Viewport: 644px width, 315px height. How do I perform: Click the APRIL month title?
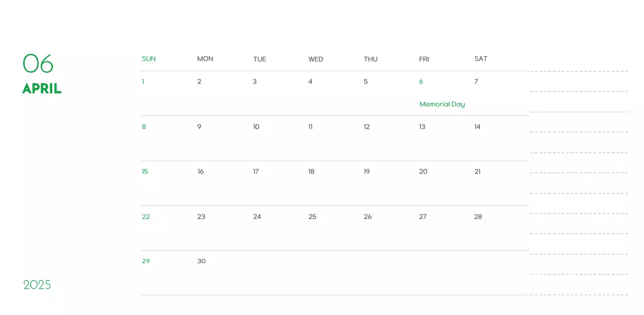click(x=42, y=88)
